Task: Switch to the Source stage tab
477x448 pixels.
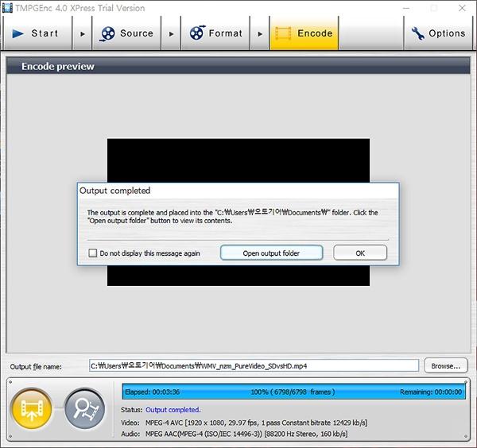Action: 126,33
